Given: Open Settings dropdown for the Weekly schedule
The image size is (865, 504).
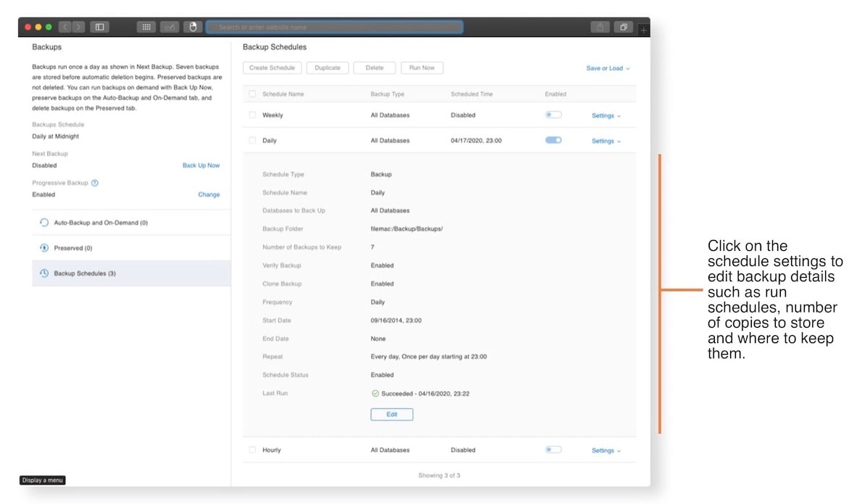Looking at the screenshot, I should click(605, 115).
